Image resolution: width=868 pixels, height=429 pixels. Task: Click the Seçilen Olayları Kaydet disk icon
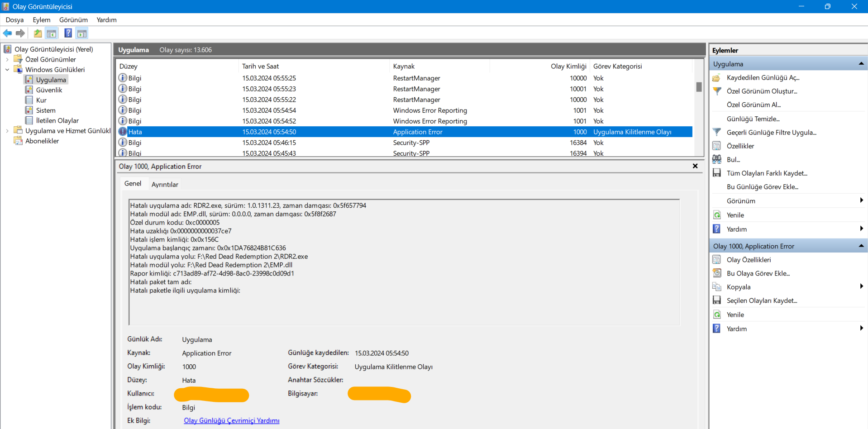(717, 300)
